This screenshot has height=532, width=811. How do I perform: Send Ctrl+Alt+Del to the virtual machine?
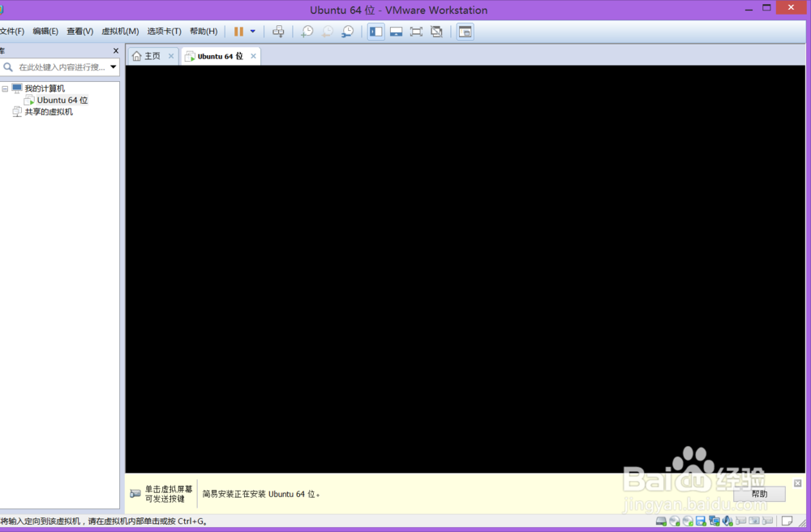[x=278, y=32]
